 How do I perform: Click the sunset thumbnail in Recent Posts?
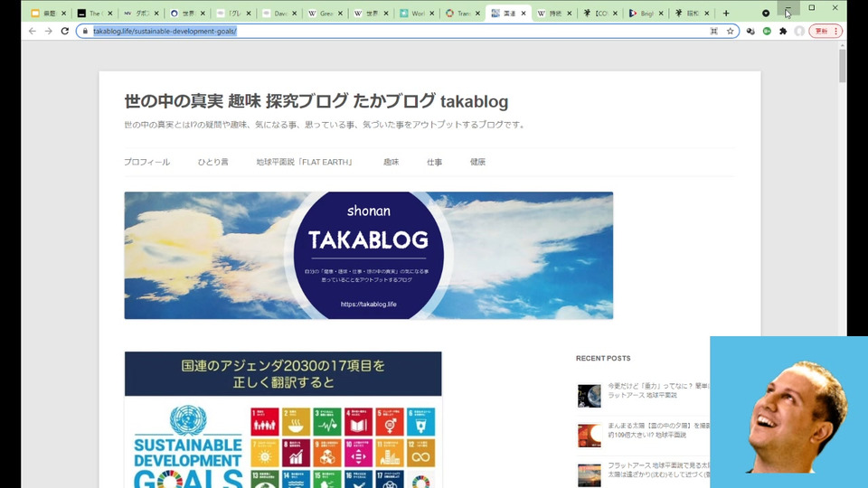[589, 475]
